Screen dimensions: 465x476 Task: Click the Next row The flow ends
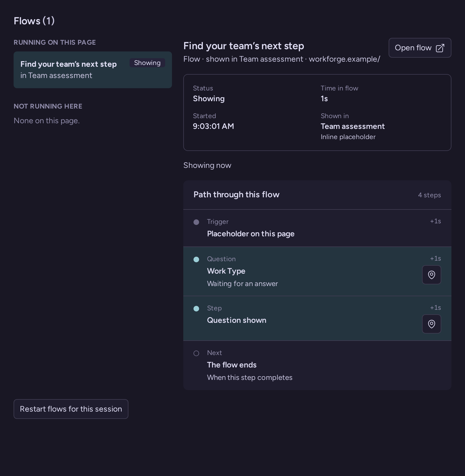coord(317,365)
